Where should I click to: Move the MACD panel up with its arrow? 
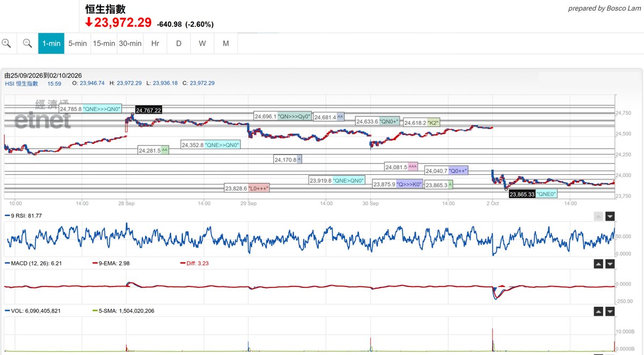(x=598, y=264)
